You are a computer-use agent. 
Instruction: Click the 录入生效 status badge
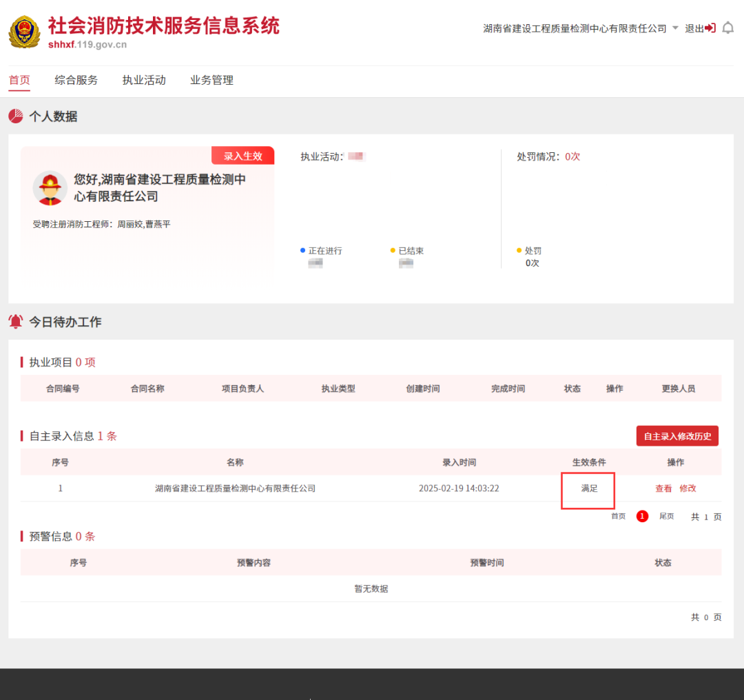pos(242,156)
